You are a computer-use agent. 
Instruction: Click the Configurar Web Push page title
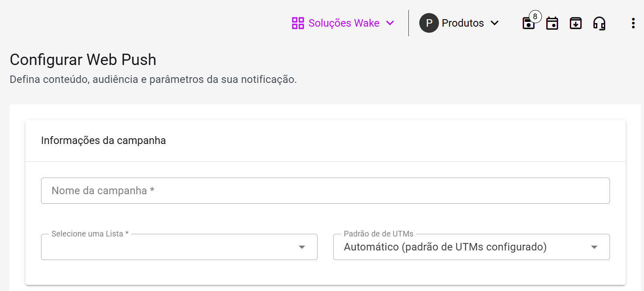tap(83, 60)
